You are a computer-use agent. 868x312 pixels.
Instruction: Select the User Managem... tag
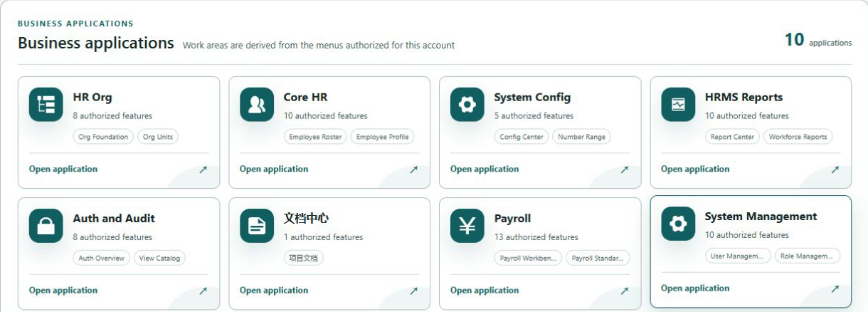coord(738,256)
